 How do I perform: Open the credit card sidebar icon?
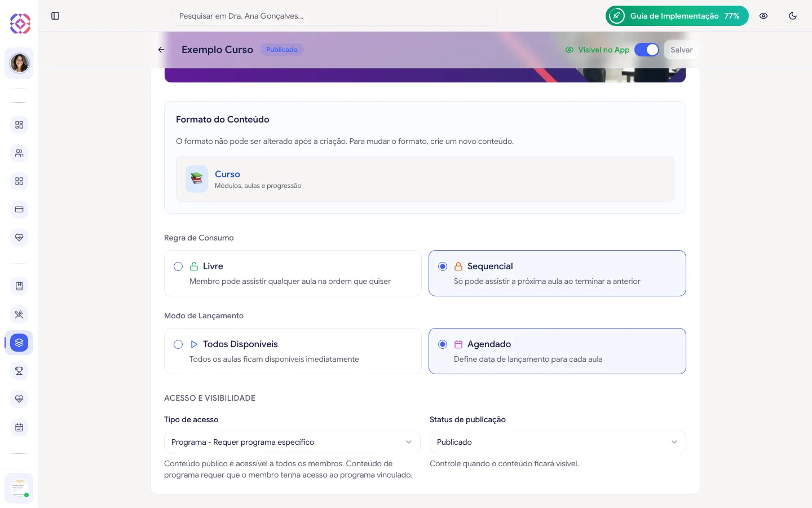click(x=19, y=209)
